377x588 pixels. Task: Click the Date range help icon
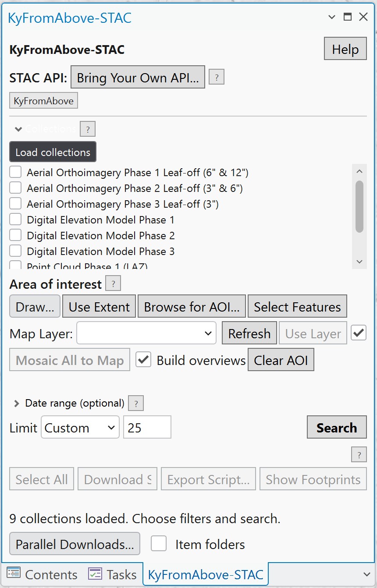[136, 404]
